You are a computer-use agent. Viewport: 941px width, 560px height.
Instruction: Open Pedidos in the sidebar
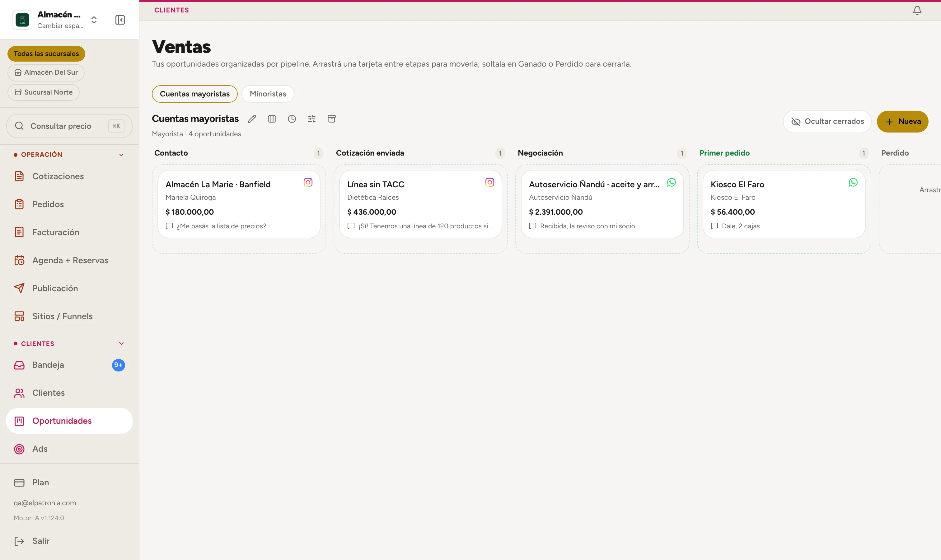click(69, 204)
